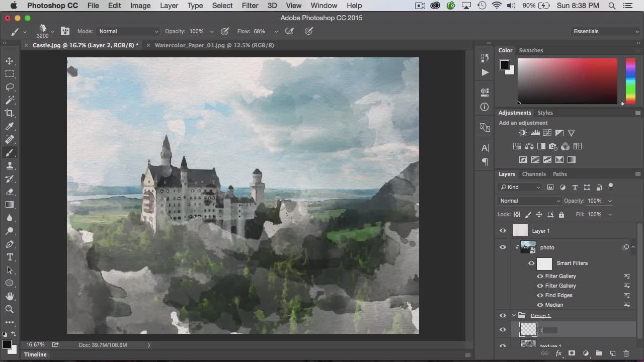Open the Essentials workspace dropdown
Image resolution: width=644 pixels, height=362 pixels.
tap(606, 31)
